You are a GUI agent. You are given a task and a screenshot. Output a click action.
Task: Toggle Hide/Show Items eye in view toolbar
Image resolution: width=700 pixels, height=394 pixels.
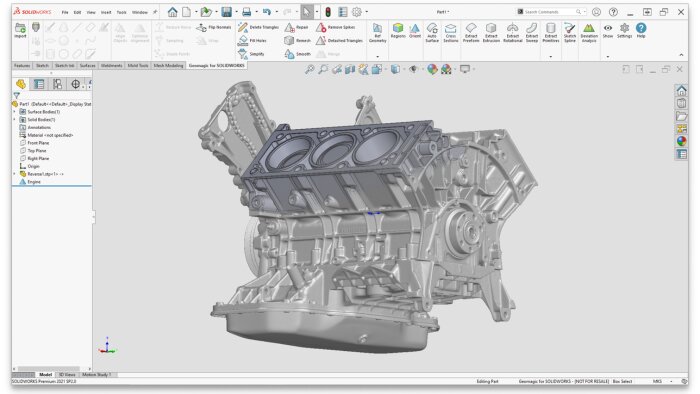pyautogui.click(x=413, y=69)
